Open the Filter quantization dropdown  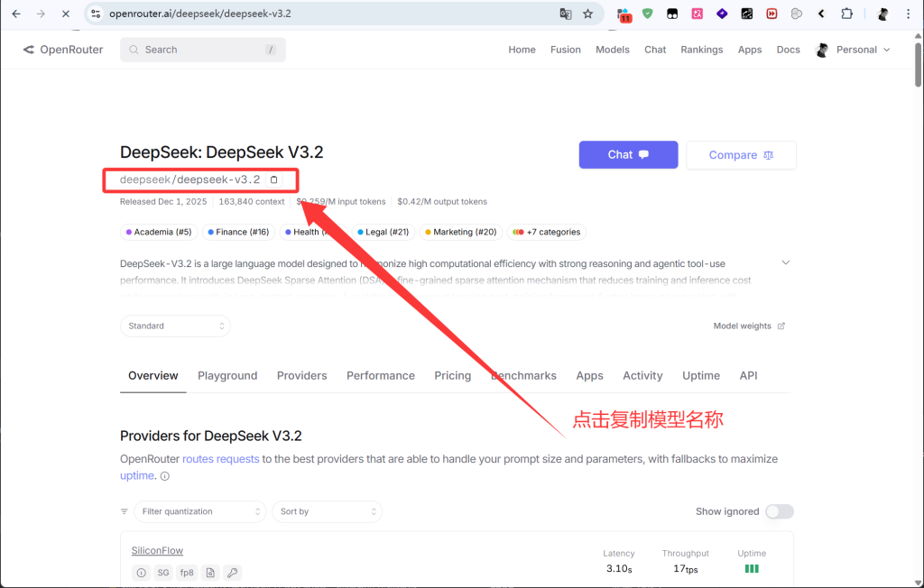[x=199, y=511]
